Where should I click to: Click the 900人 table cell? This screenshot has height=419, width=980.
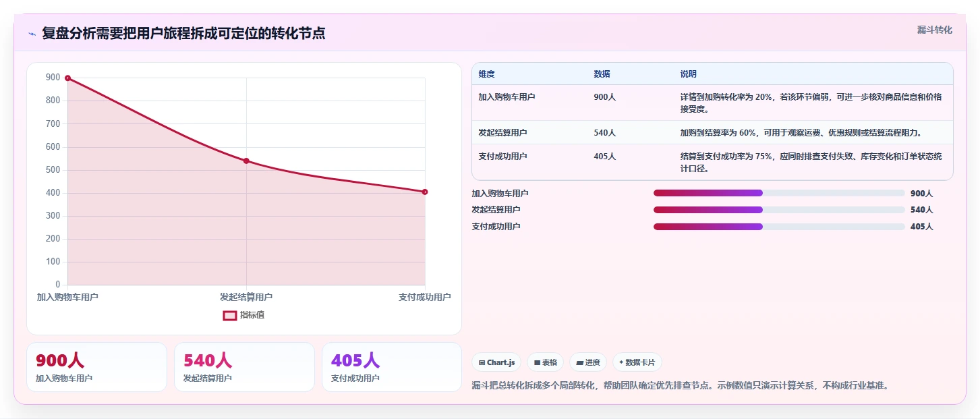click(631, 103)
